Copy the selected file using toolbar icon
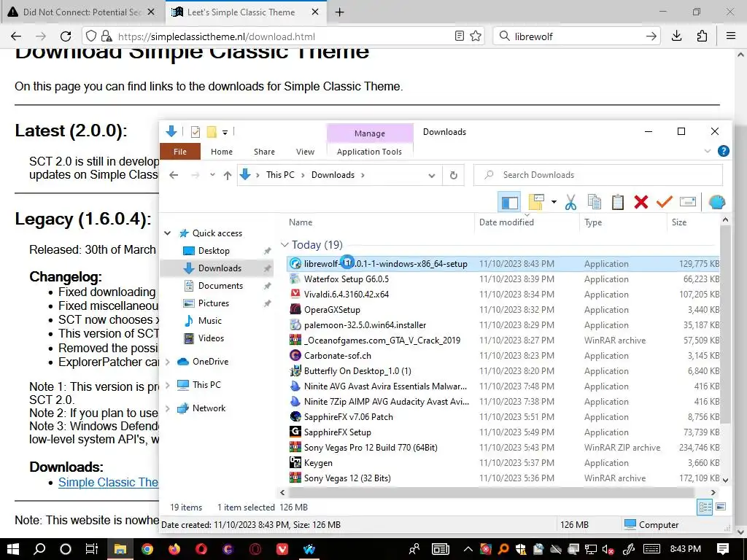This screenshot has width=747, height=560. (594, 203)
